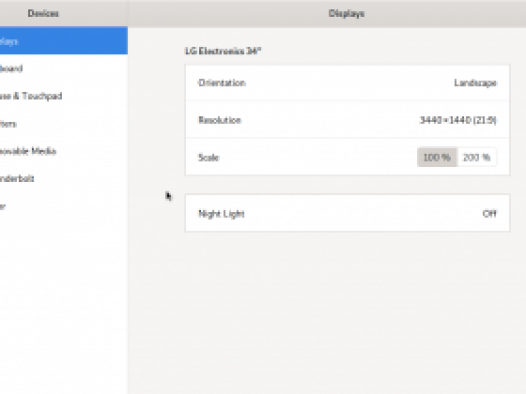Click the Resolution row label
The height and width of the screenshot is (394, 526).
(x=220, y=120)
